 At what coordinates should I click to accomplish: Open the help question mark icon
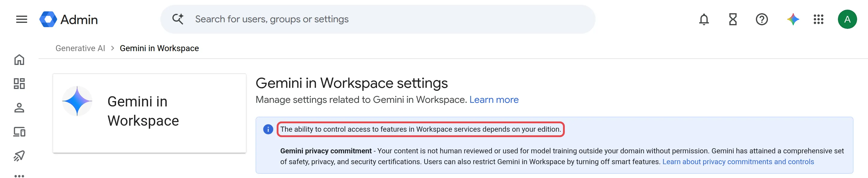(762, 19)
